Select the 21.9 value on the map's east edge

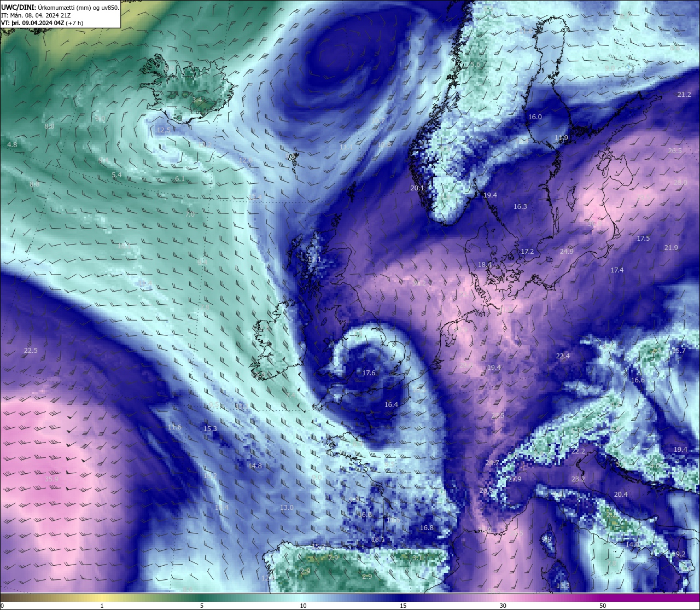click(x=671, y=248)
